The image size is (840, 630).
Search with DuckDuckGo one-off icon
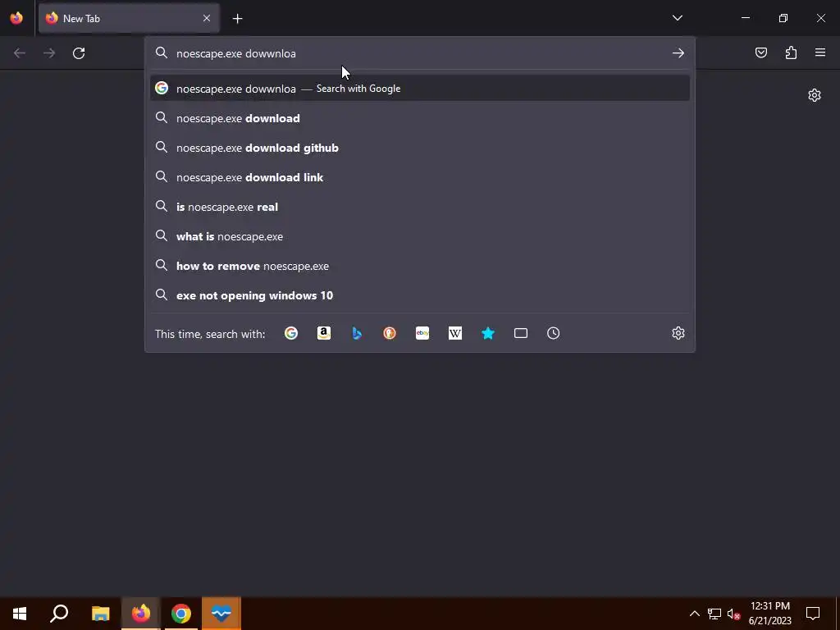390,333
